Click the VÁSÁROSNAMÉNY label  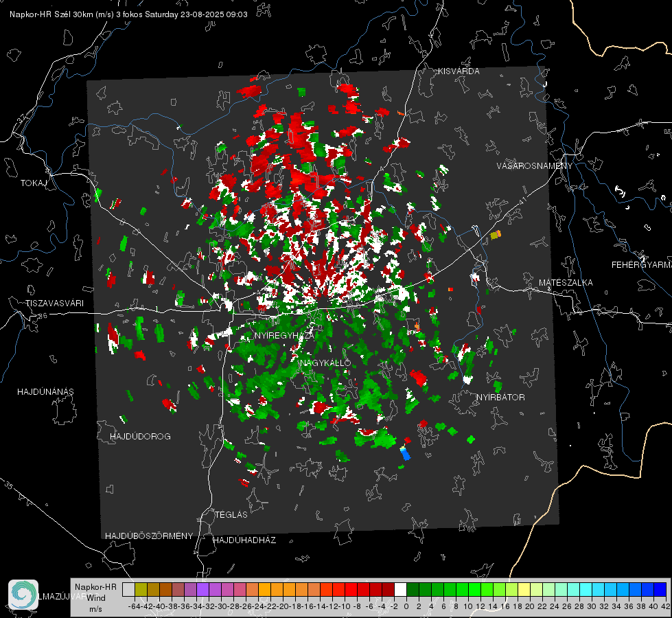tap(535, 166)
